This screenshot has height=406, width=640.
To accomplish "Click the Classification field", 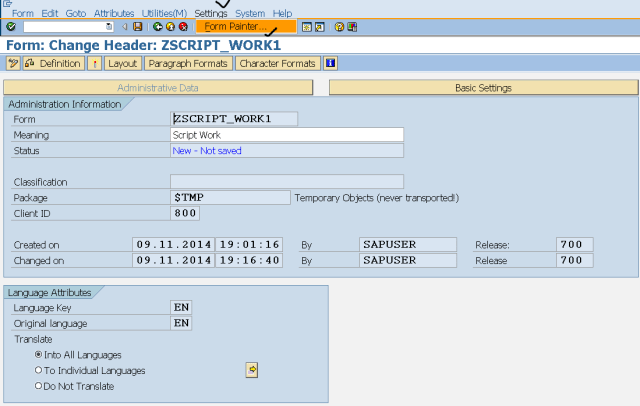I will [x=287, y=182].
